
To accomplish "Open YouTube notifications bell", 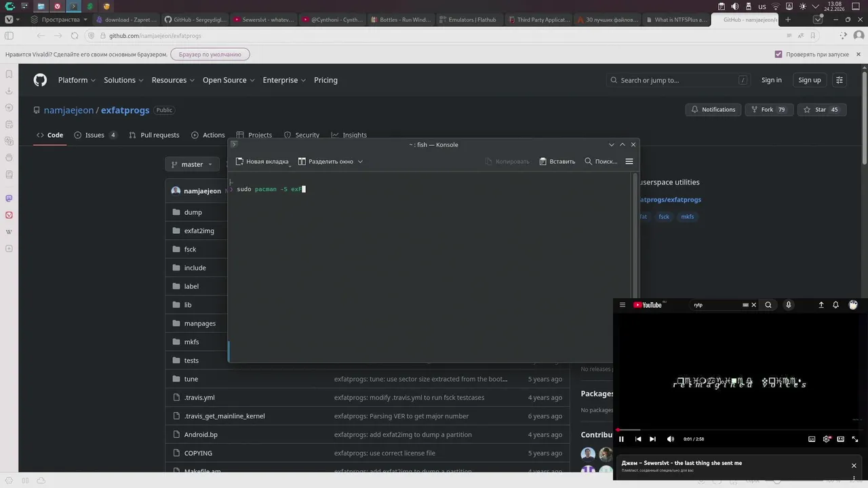I will tap(835, 305).
